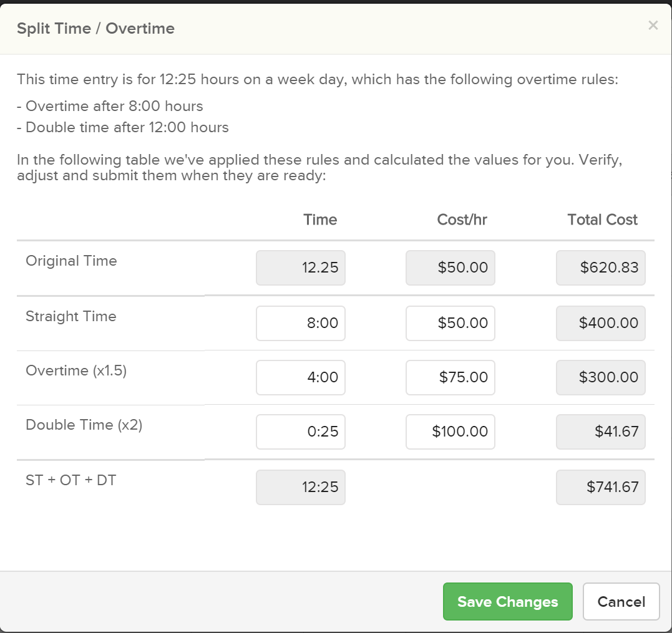Image resolution: width=672 pixels, height=633 pixels.
Task: Click the Cost/hr column header
Action: [462, 220]
